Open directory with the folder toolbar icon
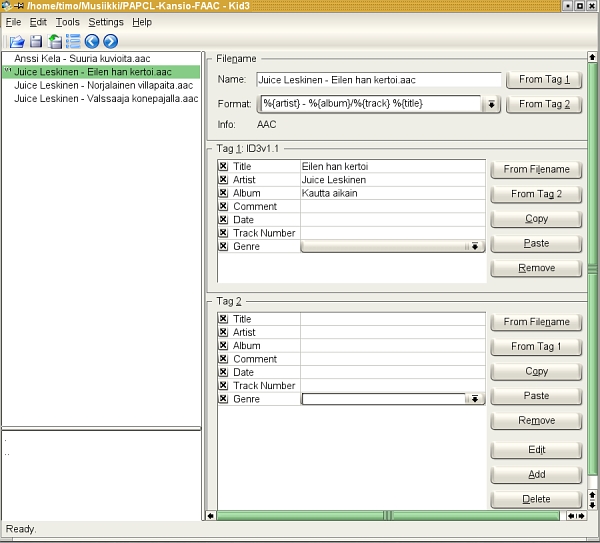This screenshot has height=543, width=600. [x=17, y=41]
